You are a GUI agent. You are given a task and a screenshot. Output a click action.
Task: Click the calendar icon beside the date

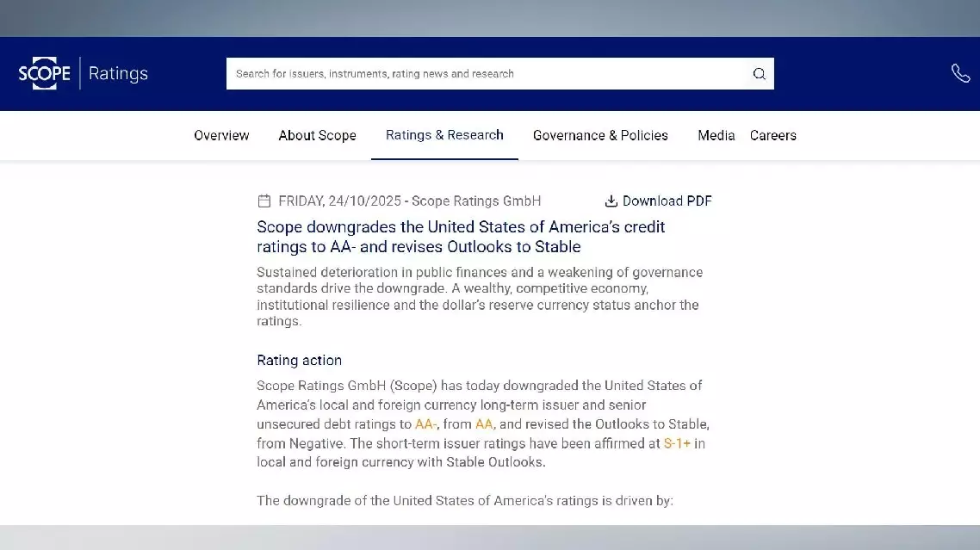coord(264,201)
